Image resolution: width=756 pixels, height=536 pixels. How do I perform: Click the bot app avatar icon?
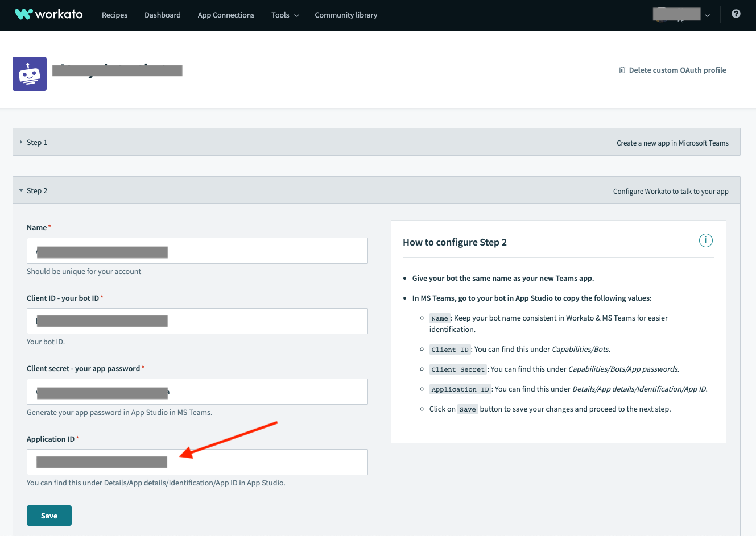point(30,74)
